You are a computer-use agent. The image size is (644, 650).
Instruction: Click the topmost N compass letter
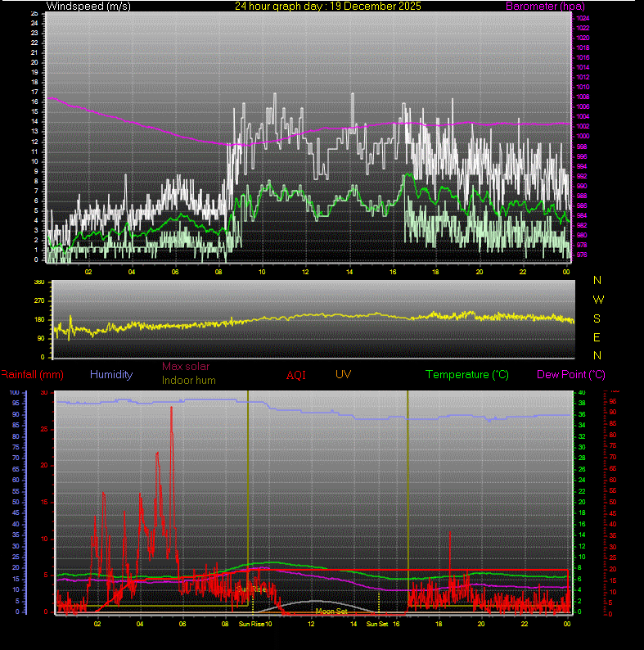click(597, 280)
